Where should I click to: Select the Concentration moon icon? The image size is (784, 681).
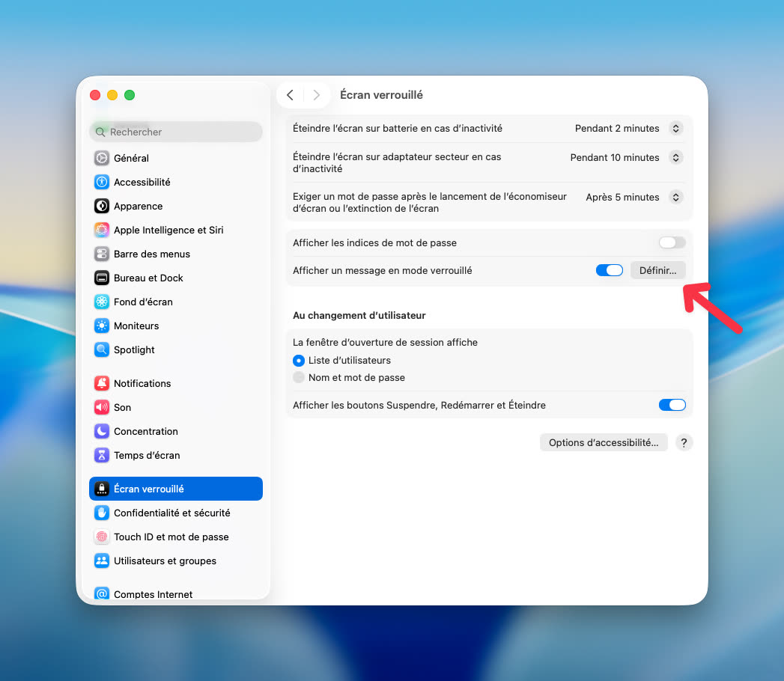coord(102,431)
